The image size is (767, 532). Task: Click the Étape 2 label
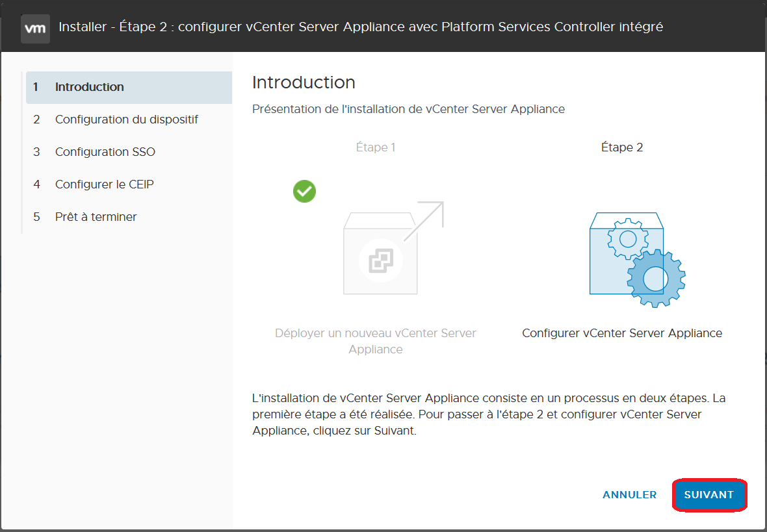pyautogui.click(x=621, y=147)
